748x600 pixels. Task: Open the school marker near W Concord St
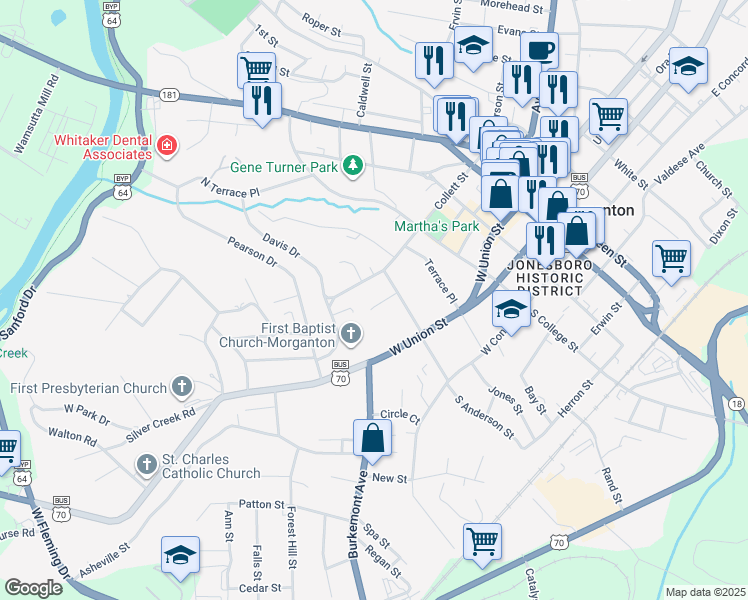pos(511,312)
